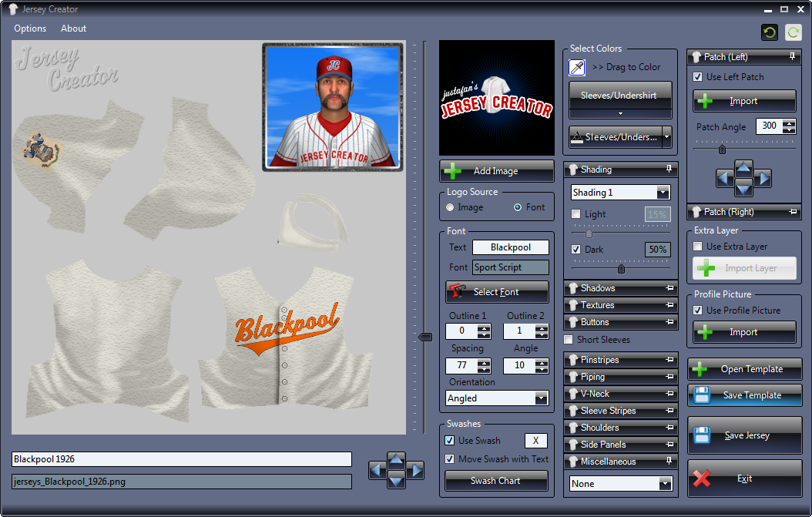Click the redo arrow icon at top right
This screenshot has width=812, height=517.
[793, 32]
